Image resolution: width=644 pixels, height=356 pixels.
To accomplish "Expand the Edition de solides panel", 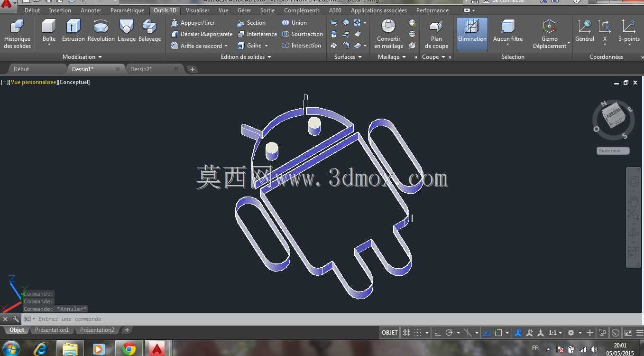I will coord(246,57).
